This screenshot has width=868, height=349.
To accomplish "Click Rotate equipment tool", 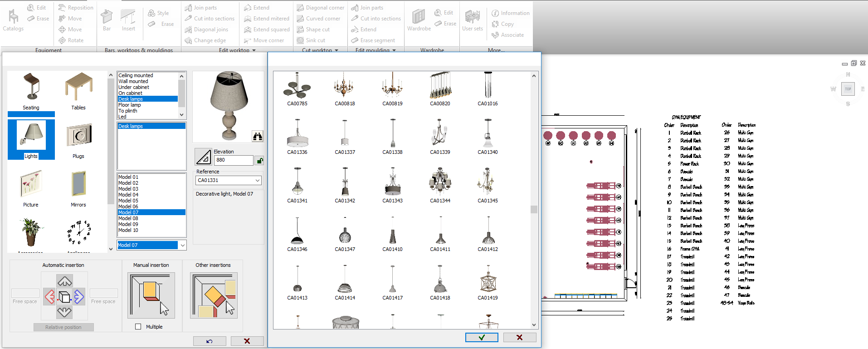I will pyautogui.click(x=71, y=40).
